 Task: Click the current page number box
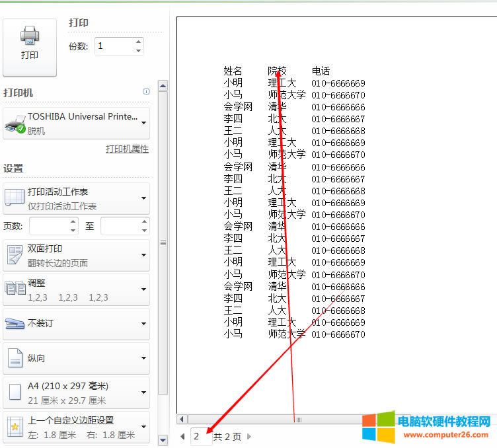coord(200,437)
